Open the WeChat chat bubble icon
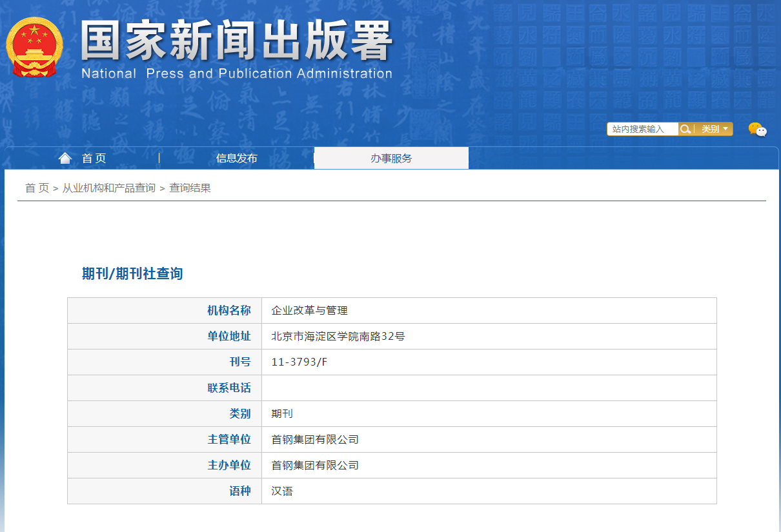 coord(757,130)
